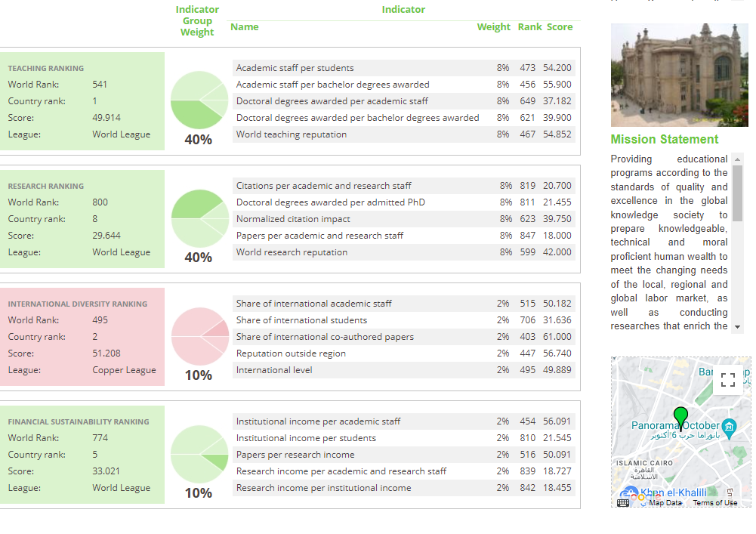
Task: Click the Teaching Ranking pie chart
Action: tap(199, 100)
